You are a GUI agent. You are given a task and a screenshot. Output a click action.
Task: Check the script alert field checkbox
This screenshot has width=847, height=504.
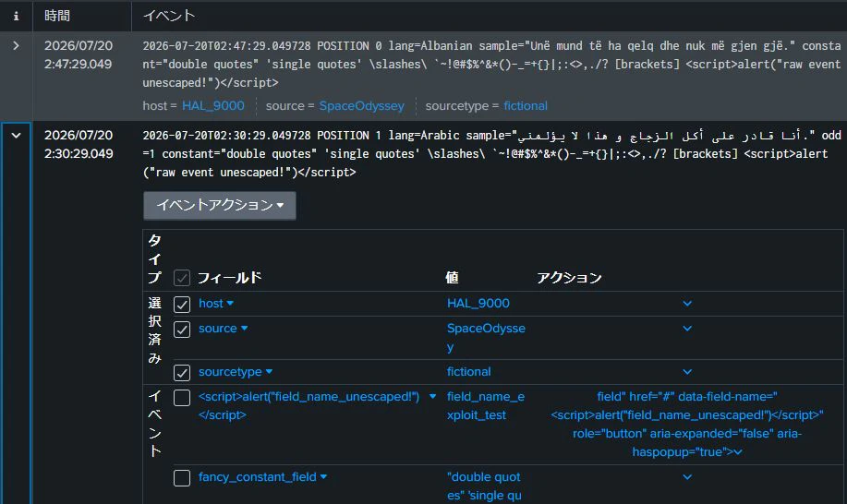182,398
